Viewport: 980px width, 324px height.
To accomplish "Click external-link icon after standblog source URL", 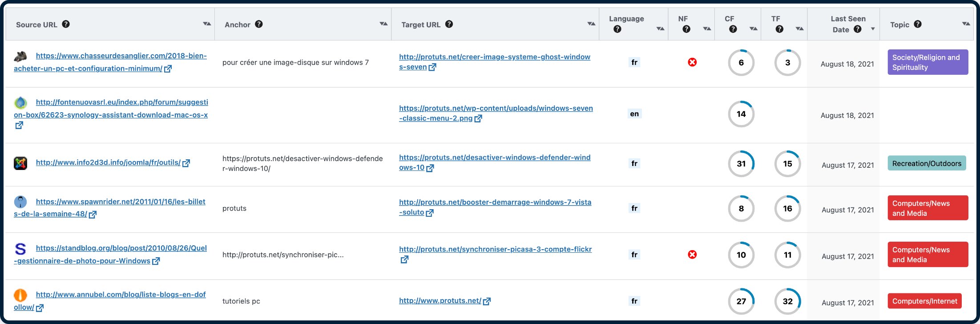I will point(156,261).
